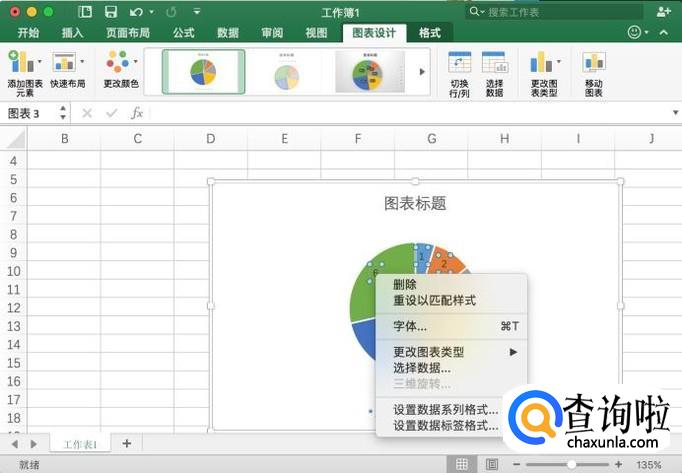Expand chart styles gallery arrow
This screenshot has width=682, height=473.
[x=421, y=72]
